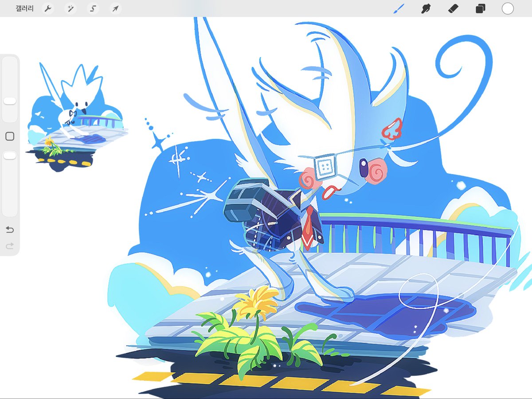Tap the brush opacity slider handle
This screenshot has width=532, height=399.
(10, 156)
